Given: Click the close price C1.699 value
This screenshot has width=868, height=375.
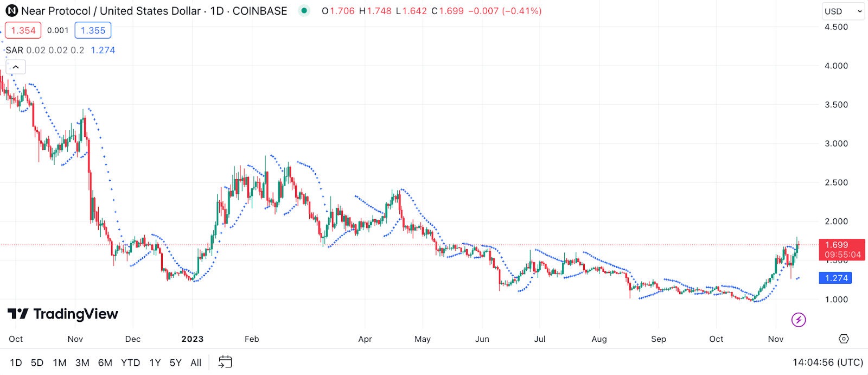Looking at the screenshot, I should [x=448, y=11].
